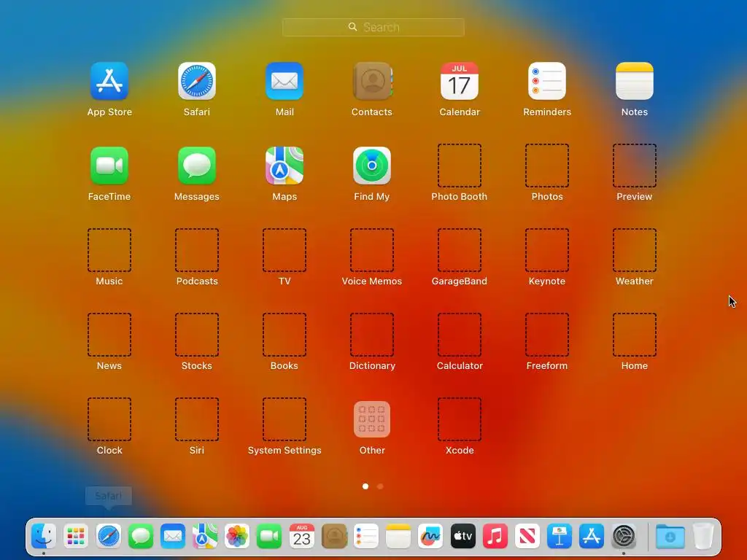Open the Mail app in Launchpad

285,81
